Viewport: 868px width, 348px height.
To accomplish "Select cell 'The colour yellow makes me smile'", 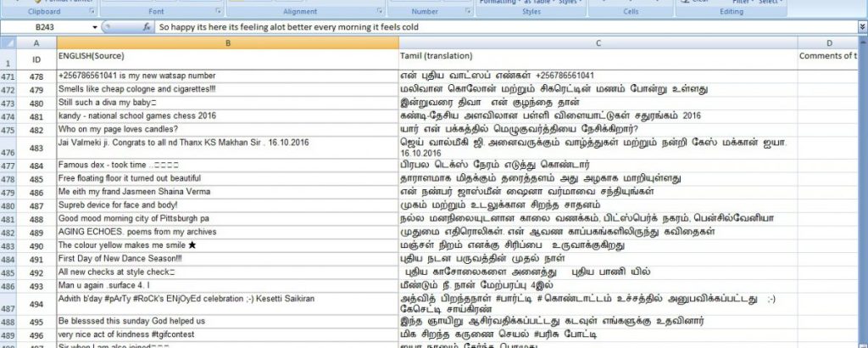I will pos(227,245).
